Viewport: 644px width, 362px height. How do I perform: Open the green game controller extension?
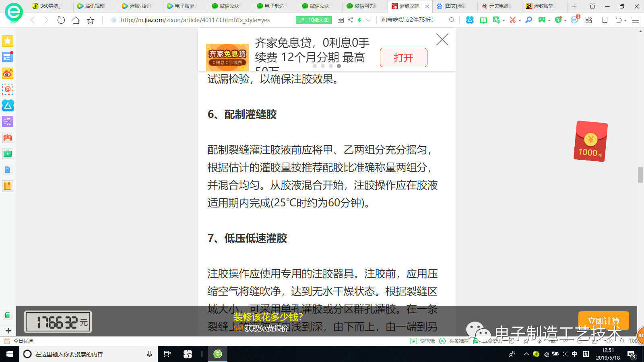[542, 20]
